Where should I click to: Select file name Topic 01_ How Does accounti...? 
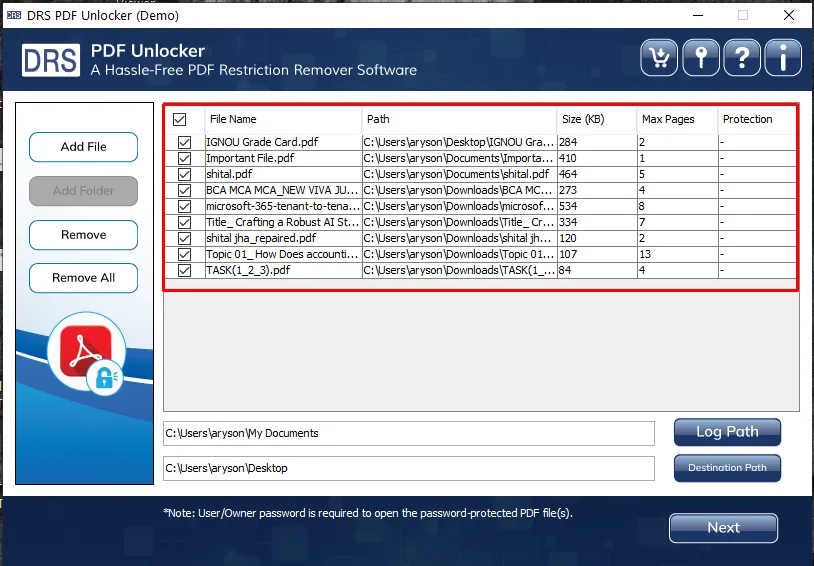tap(282, 254)
